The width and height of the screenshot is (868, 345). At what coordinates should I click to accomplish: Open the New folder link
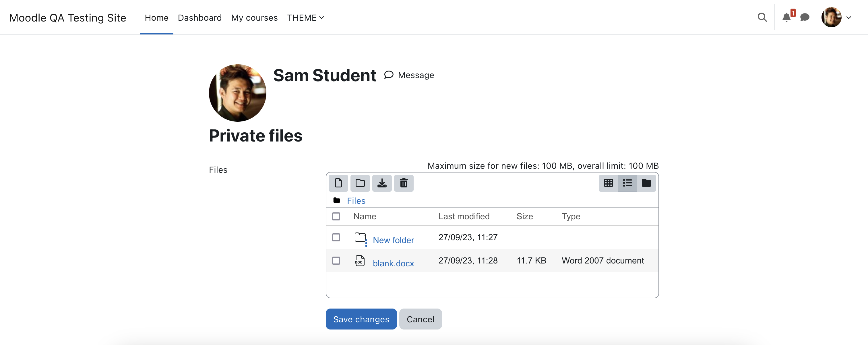[x=393, y=240]
